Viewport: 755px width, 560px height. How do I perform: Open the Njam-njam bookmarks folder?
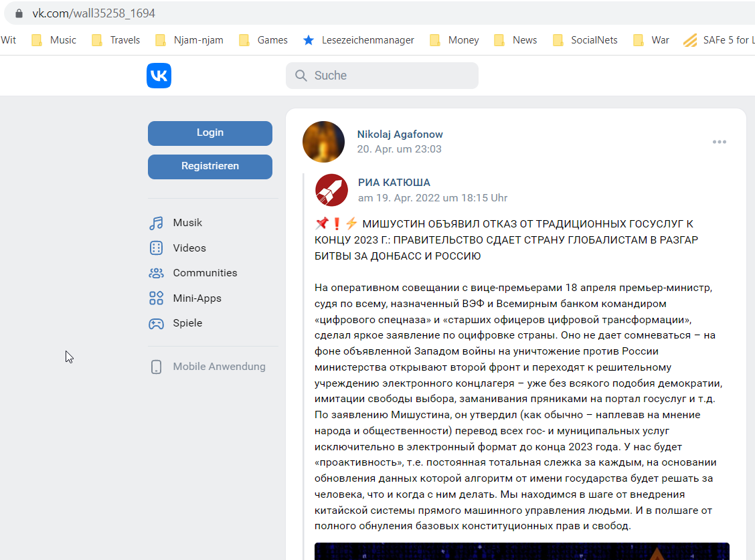(189, 40)
